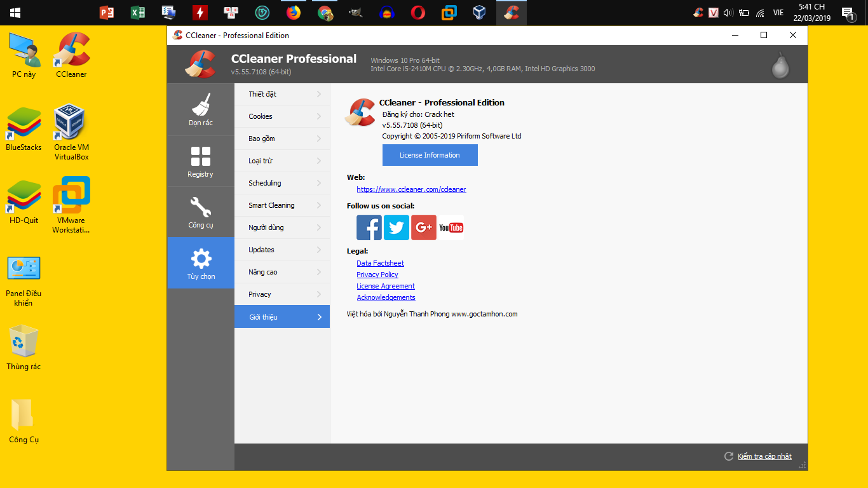Open CCleaner's YouTube channel icon
Image resolution: width=868 pixels, height=488 pixels.
451,227
